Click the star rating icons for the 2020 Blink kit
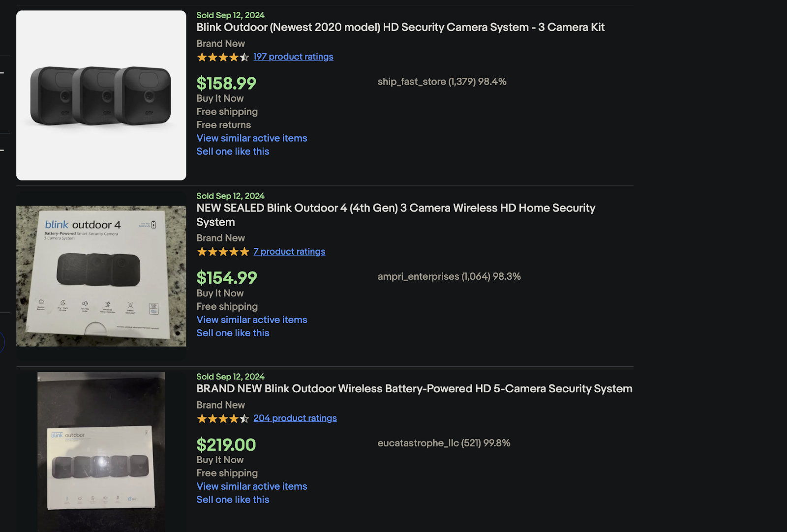787x532 pixels. (x=222, y=57)
